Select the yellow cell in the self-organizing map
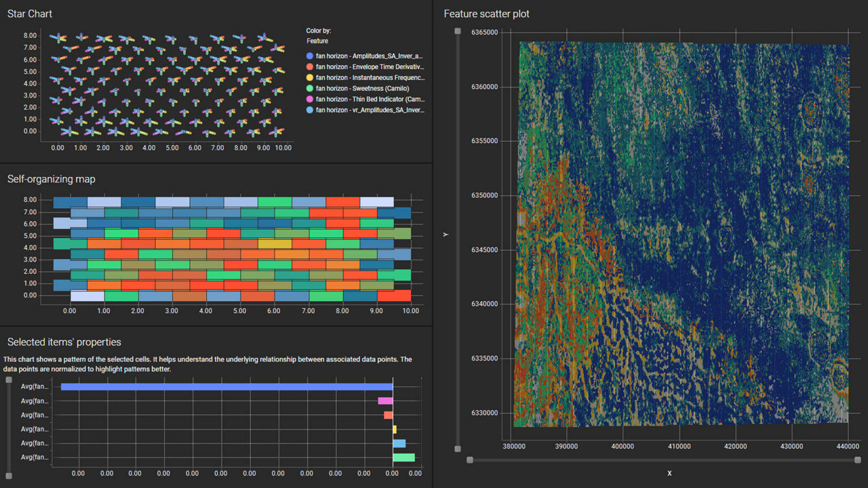Image resolution: width=868 pixels, height=488 pixels. (x=275, y=243)
